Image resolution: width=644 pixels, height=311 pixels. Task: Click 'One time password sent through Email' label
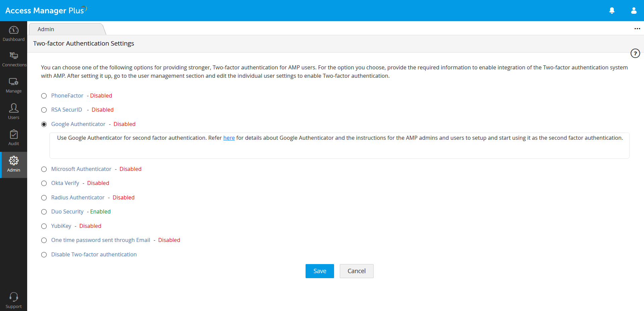tap(101, 240)
